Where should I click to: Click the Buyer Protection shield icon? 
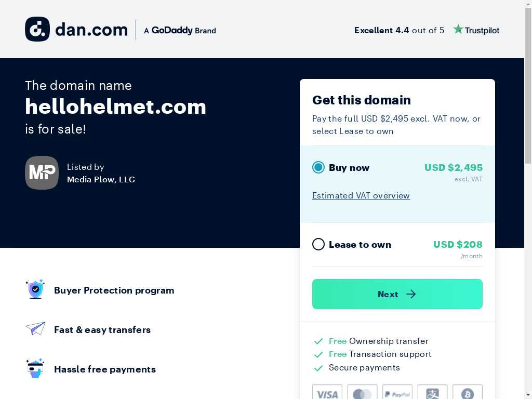pos(35,289)
